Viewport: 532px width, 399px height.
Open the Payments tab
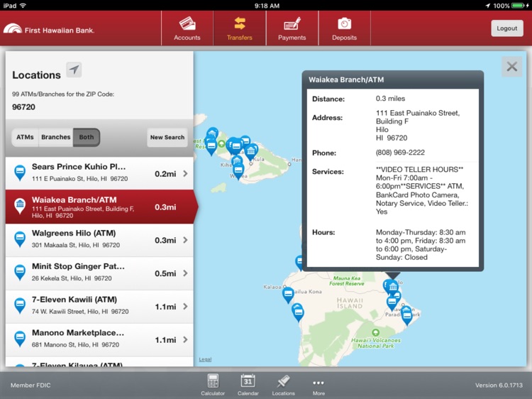point(292,28)
